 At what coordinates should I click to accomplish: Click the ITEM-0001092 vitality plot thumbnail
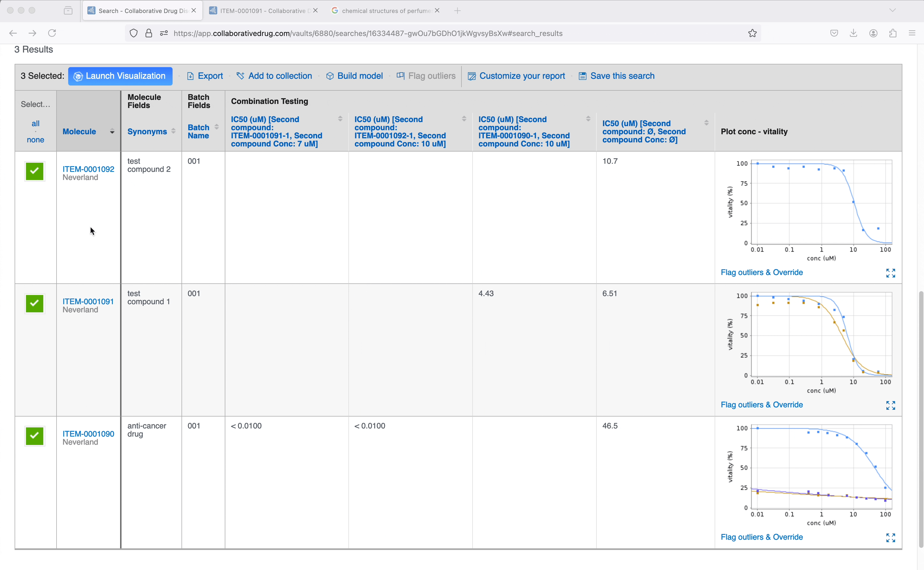pos(809,210)
